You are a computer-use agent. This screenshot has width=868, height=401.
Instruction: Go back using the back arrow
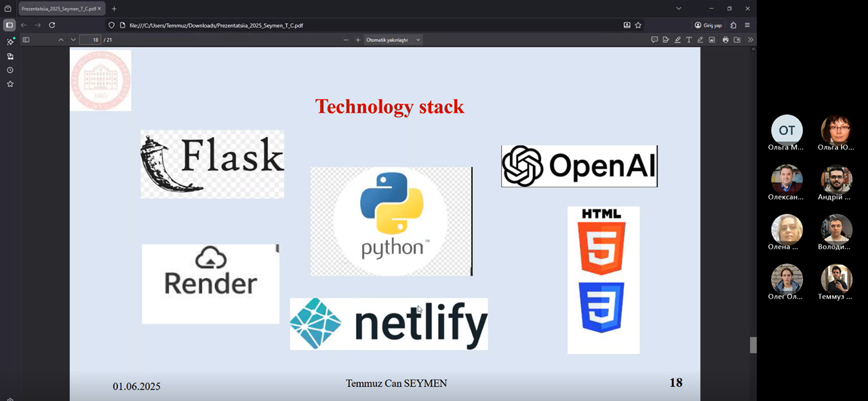24,25
